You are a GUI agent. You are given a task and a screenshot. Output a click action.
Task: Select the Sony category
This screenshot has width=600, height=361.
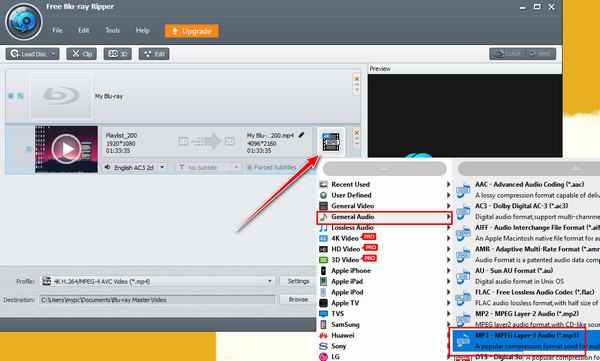coord(385,346)
